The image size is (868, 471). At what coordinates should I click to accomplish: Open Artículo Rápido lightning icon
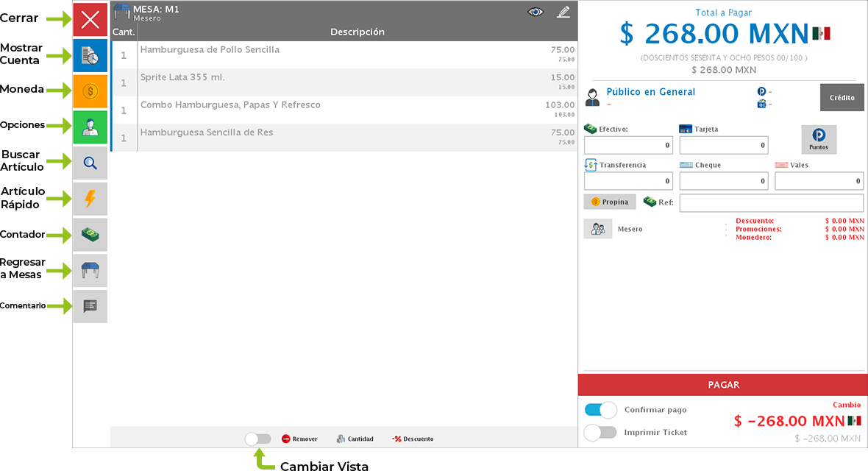(x=90, y=199)
